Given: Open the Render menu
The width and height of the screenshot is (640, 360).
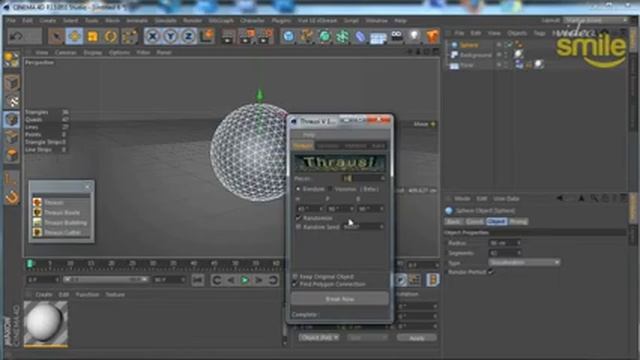Looking at the screenshot, I should (x=192, y=20).
